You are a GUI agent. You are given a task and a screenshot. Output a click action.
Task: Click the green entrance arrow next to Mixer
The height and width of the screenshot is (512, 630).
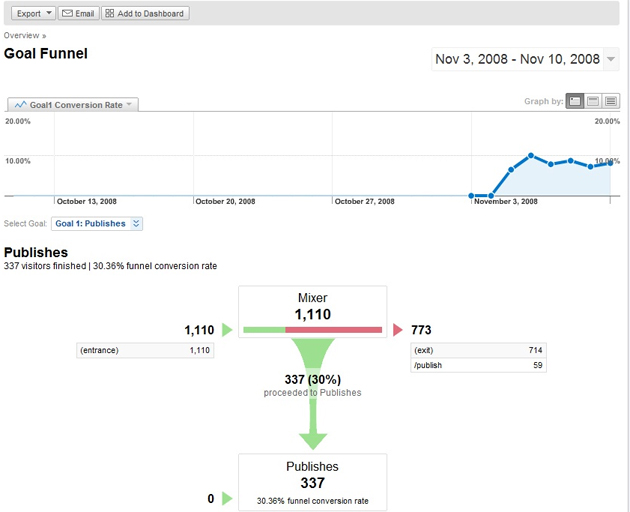226,330
